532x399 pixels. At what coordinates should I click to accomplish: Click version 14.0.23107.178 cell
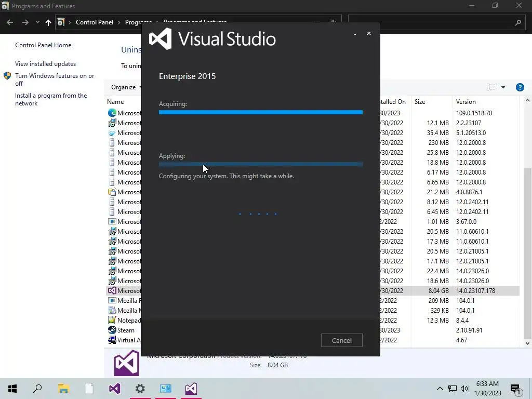tap(475, 291)
